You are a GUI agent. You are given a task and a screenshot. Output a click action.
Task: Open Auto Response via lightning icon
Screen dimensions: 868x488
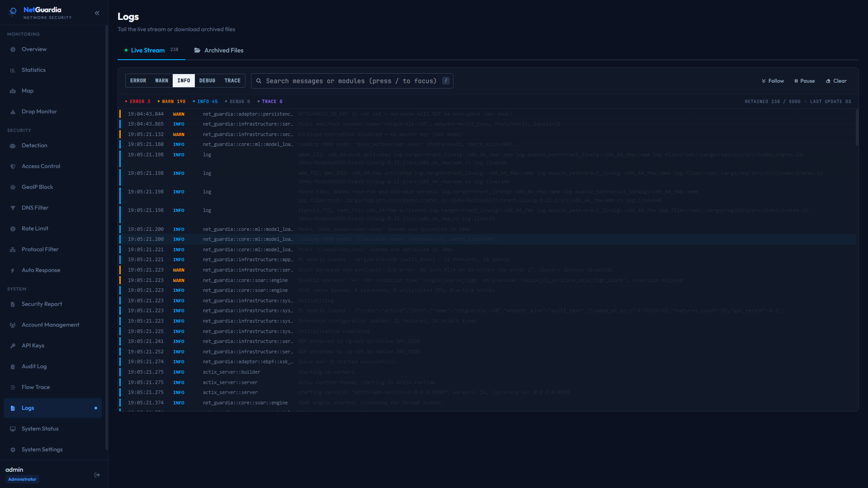[13, 270]
